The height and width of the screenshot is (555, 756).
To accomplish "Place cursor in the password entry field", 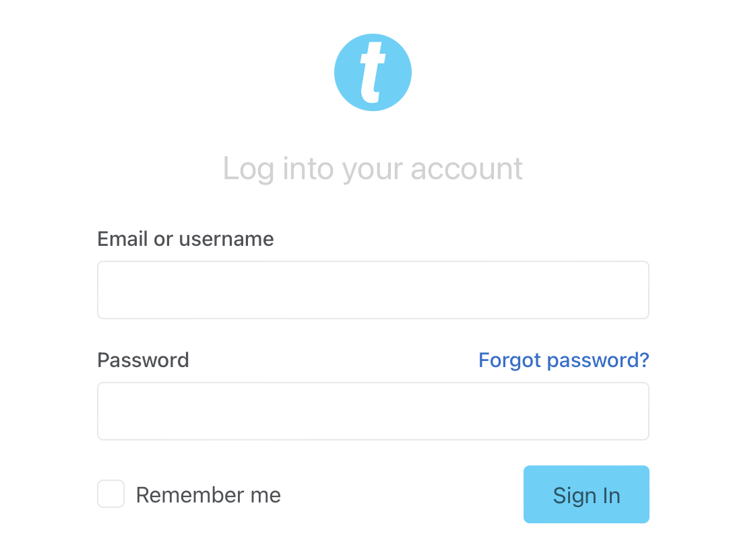I will click(x=373, y=411).
